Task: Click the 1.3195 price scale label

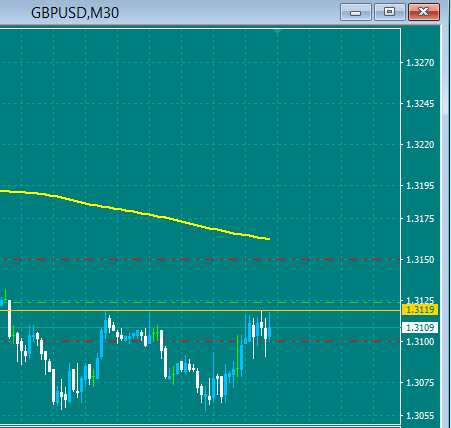Action: point(420,186)
